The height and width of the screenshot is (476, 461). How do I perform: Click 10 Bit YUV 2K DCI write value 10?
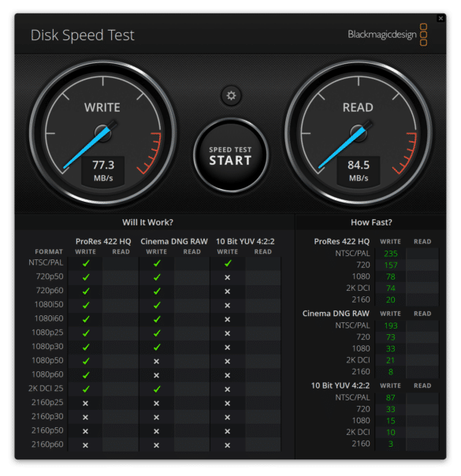(391, 432)
